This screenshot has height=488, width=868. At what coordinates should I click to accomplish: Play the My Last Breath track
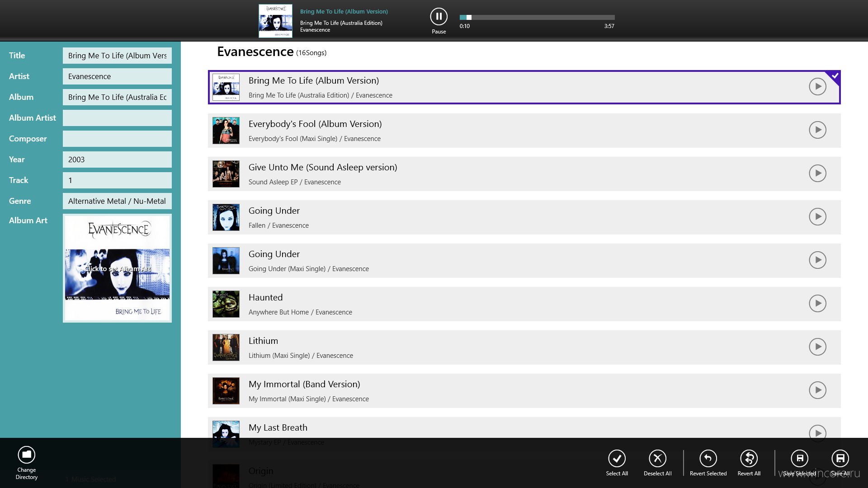click(817, 433)
